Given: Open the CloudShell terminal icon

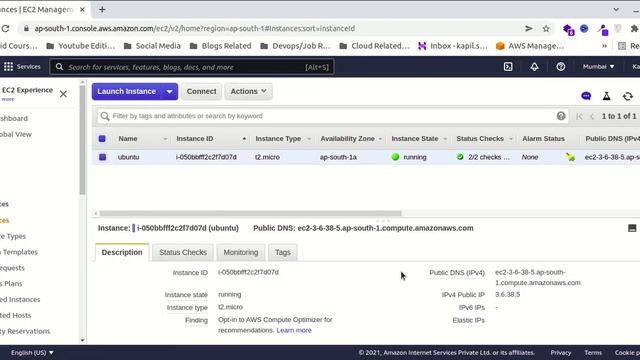Looking at the screenshot, I should (x=508, y=67).
